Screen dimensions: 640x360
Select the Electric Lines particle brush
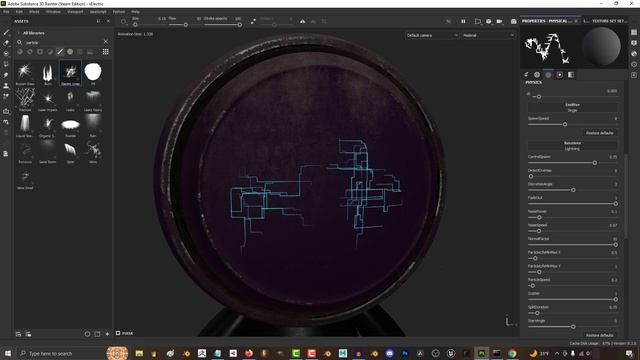point(71,73)
